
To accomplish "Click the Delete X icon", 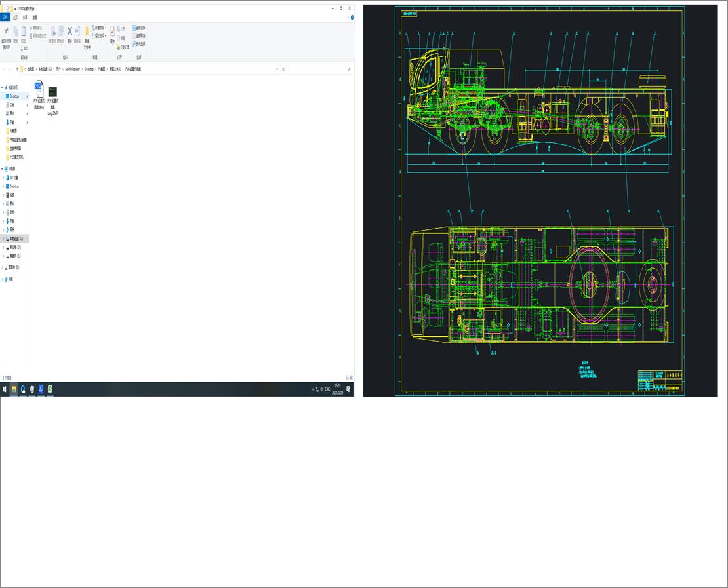I will (x=70, y=31).
